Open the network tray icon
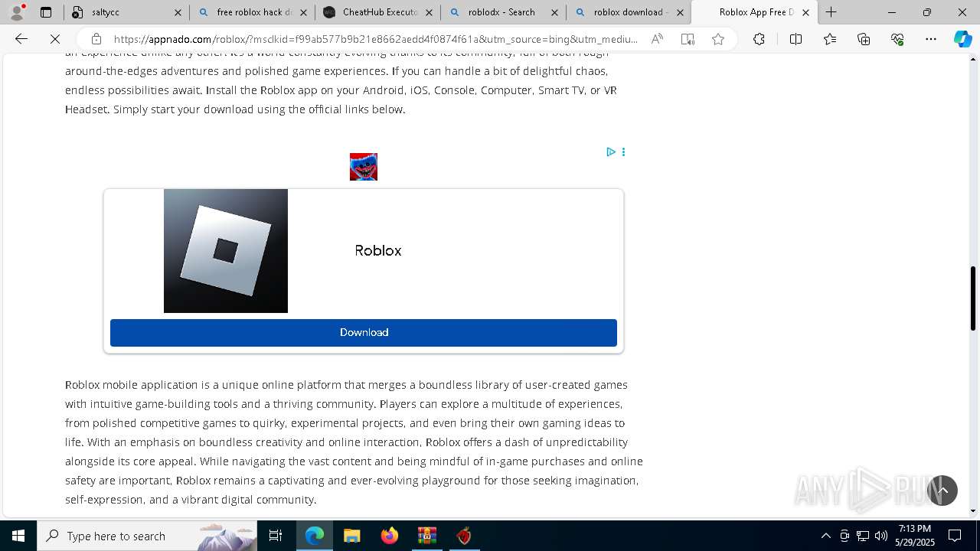The height and width of the screenshot is (551, 980). 863,536
